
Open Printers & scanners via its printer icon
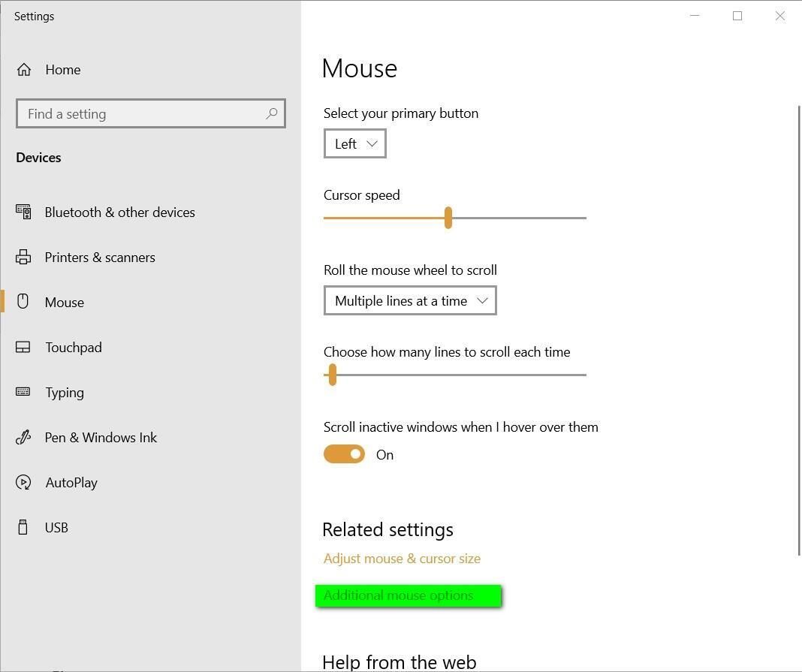click(x=23, y=257)
